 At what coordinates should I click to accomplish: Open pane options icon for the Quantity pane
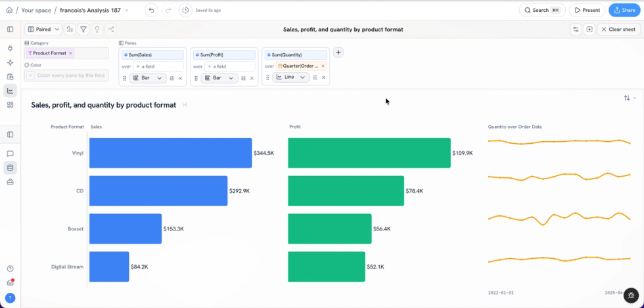tap(315, 77)
